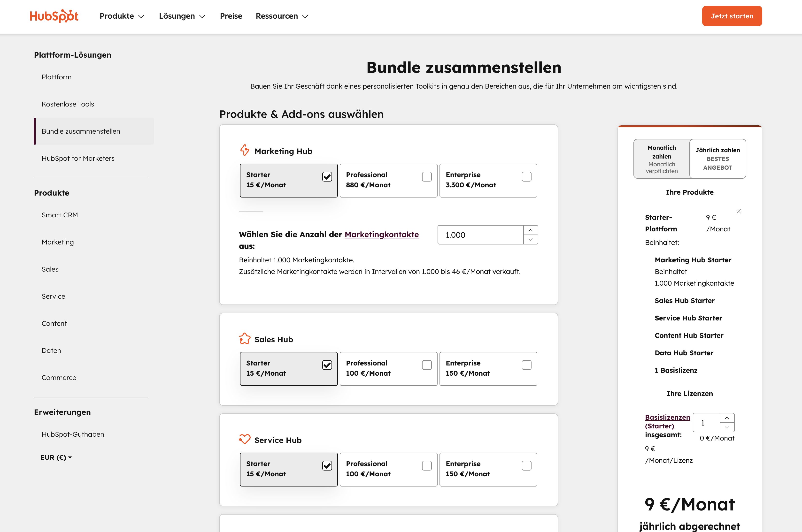Viewport: 802px width, 532px height.
Task: Open Preise in the navigation
Action: [231, 16]
